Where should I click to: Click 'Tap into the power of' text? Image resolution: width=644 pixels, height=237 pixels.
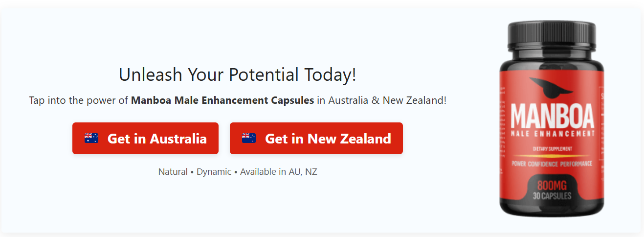point(79,101)
